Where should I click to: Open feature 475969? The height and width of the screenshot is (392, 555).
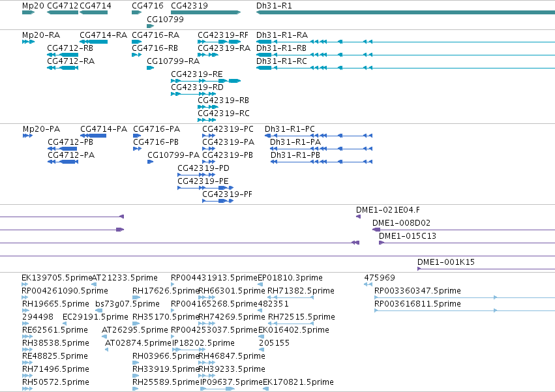[x=380, y=278]
